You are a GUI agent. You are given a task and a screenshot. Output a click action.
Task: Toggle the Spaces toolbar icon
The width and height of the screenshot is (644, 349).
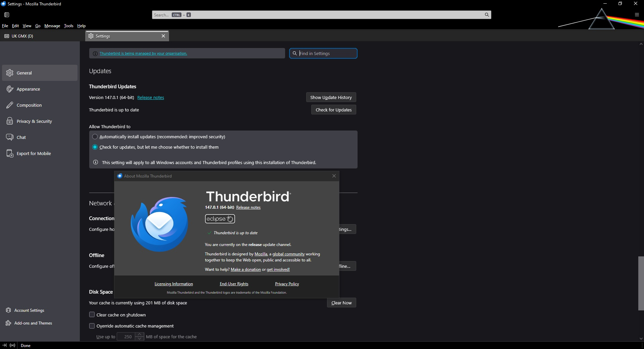pyautogui.click(x=7, y=15)
